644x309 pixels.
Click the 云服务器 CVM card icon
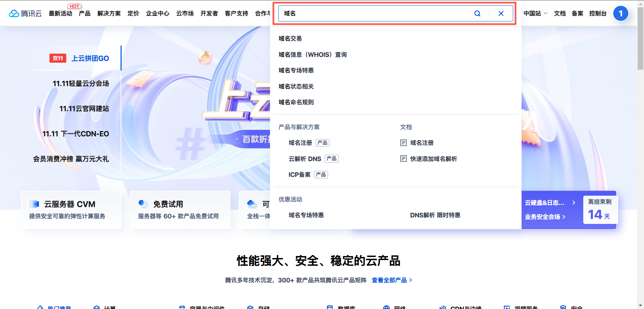(34, 204)
